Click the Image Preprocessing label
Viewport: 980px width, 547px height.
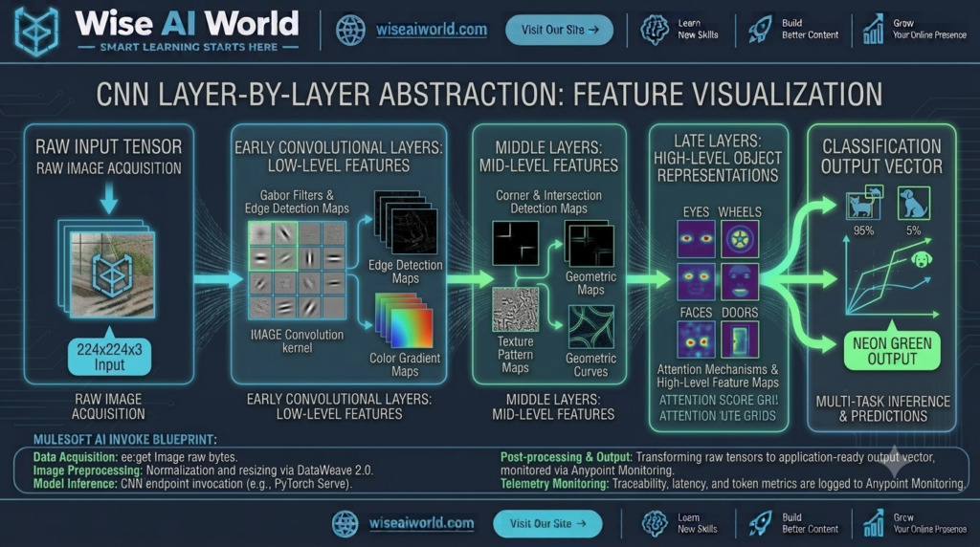[x=87, y=470]
